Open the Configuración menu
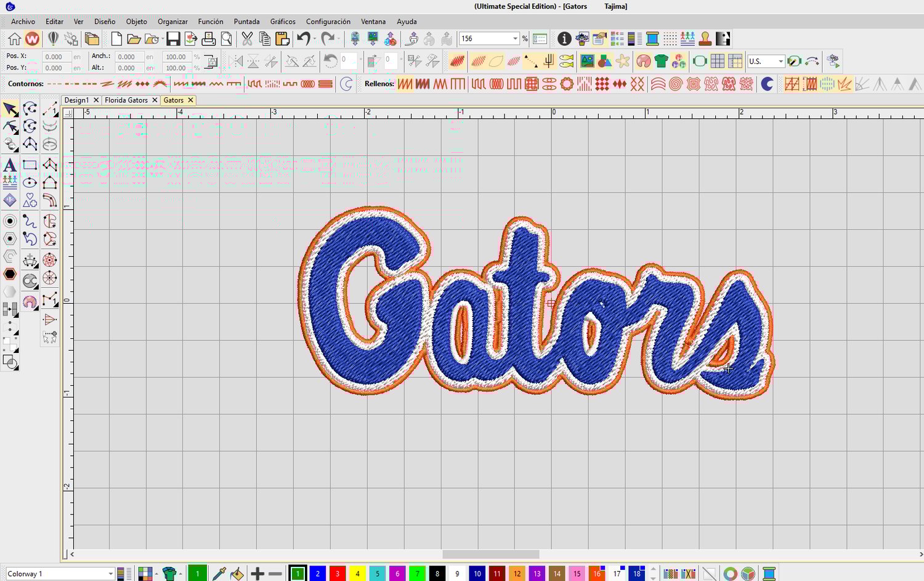This screenshot has height=581, width=924. 328,22
